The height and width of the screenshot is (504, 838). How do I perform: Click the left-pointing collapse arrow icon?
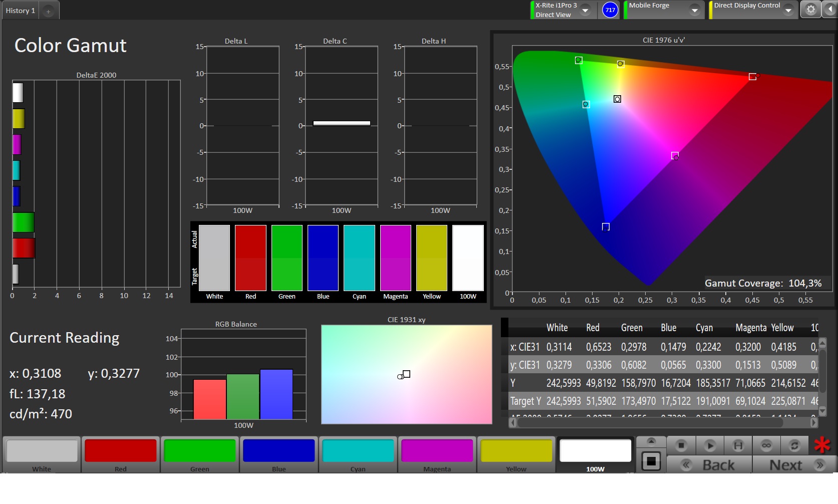(829, 10)
